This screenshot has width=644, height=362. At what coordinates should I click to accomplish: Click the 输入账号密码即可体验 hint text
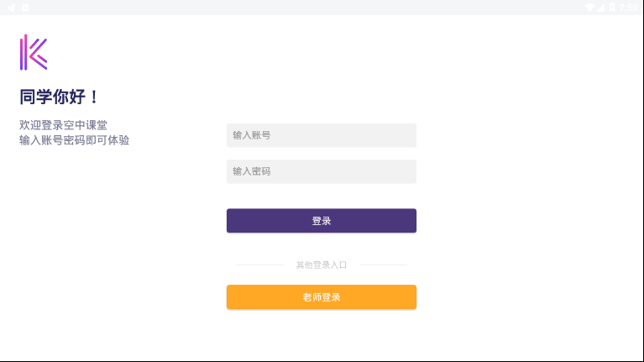click(74, 140)
